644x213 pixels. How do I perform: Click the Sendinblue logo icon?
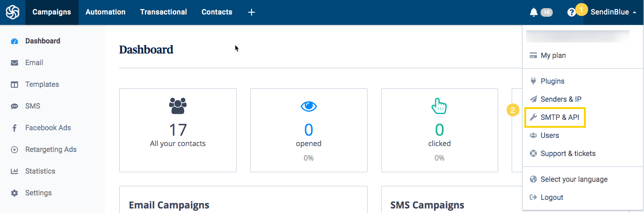[x=13, y=12]
